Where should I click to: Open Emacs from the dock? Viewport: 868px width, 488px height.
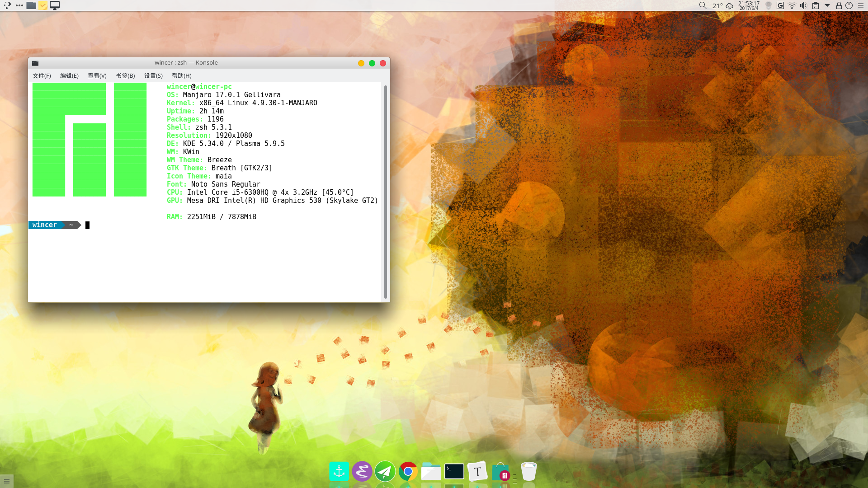pos(362,472)
